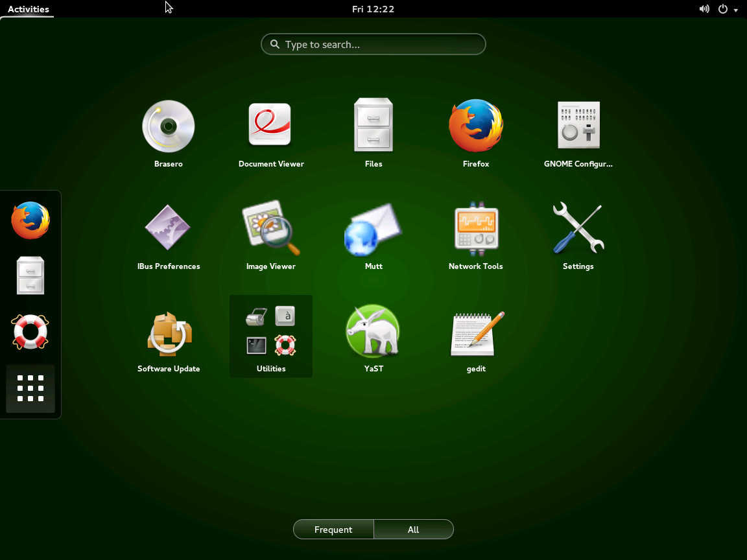
Task: Click the Firefox icon in the dash
Action: (30, 220)
